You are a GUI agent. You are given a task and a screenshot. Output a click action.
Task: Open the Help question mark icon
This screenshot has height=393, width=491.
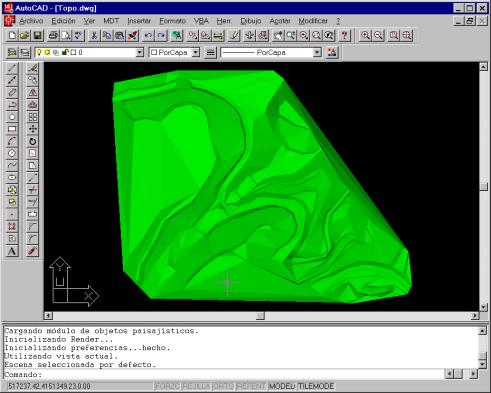(x=345, y=35)
